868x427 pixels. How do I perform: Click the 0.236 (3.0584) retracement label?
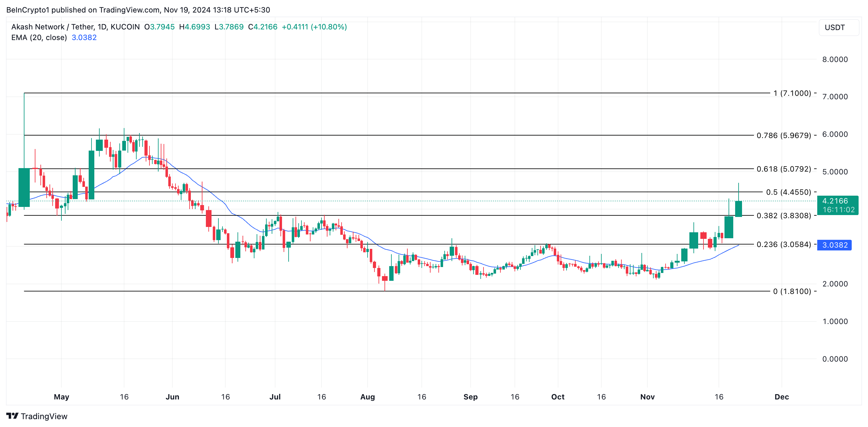(783, 244)
